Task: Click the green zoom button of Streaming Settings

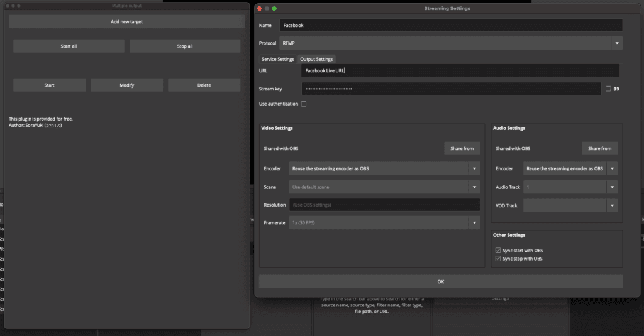Action: (x=274, y=8)
